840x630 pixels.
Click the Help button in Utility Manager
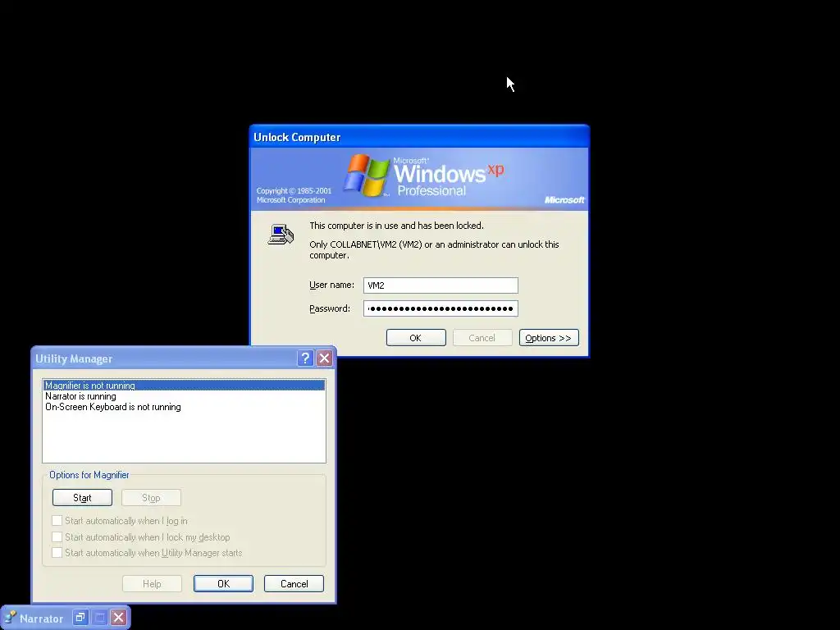click(152, 583)
